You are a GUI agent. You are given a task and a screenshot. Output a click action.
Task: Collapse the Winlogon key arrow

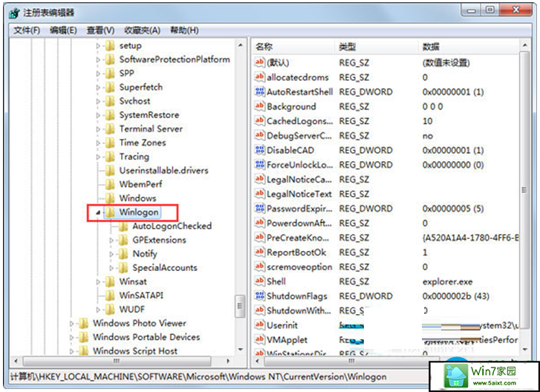coord(98,212)
